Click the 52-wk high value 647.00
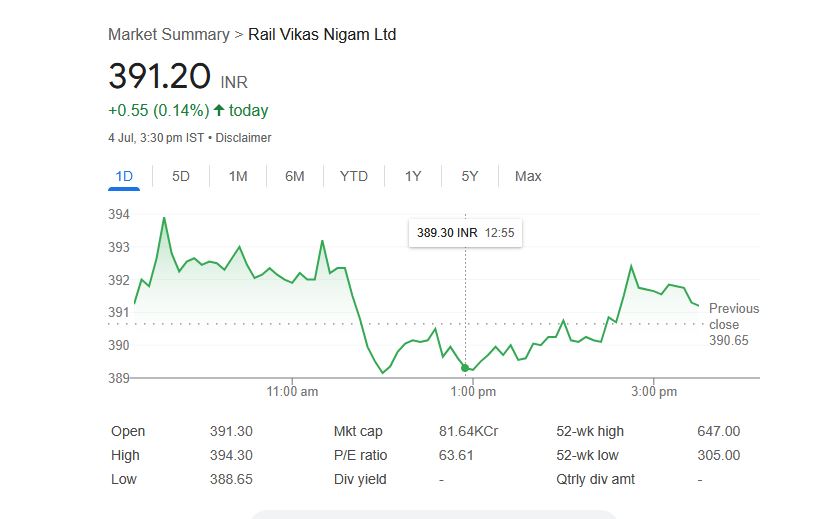Viewport: 813px width, 519px height. (718, 431)
